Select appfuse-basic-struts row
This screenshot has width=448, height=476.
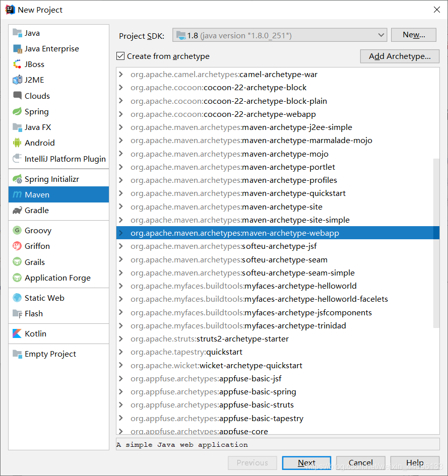[278, 405]
